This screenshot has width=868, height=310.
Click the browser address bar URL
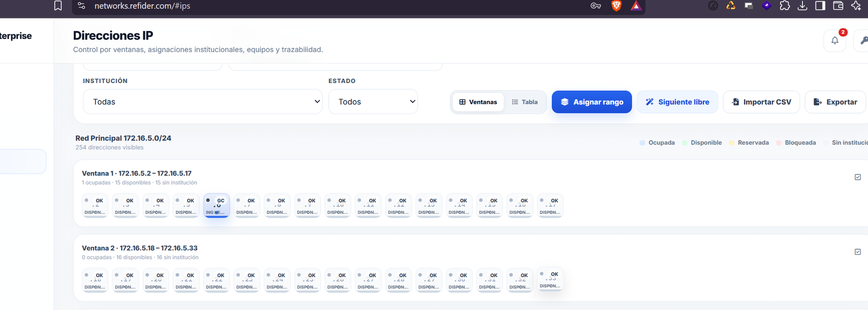click(142, 6)
